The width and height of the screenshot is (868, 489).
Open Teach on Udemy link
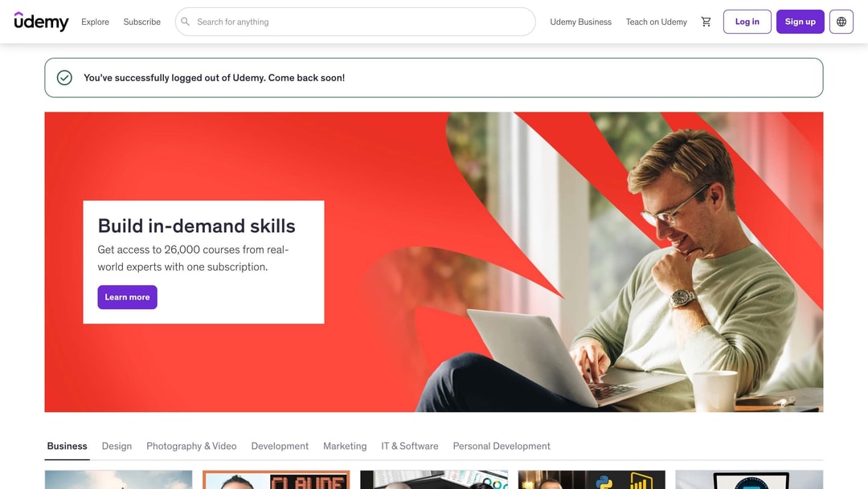656,22
